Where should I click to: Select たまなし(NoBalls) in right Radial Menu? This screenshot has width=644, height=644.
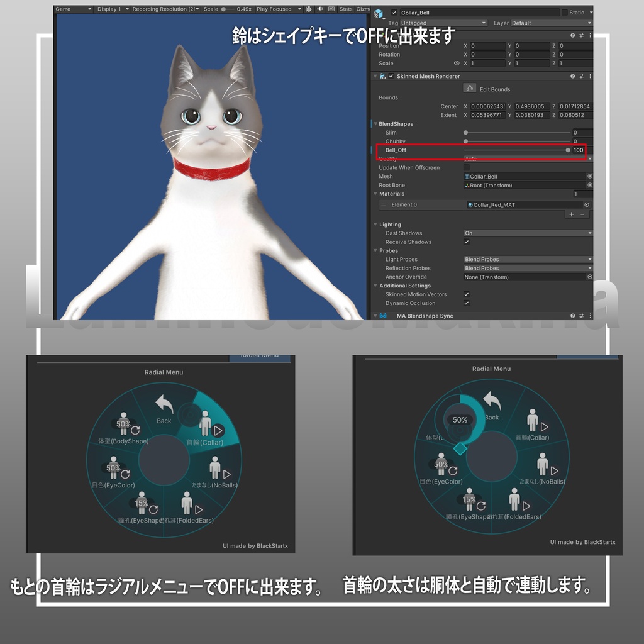[x=543, y=468]
